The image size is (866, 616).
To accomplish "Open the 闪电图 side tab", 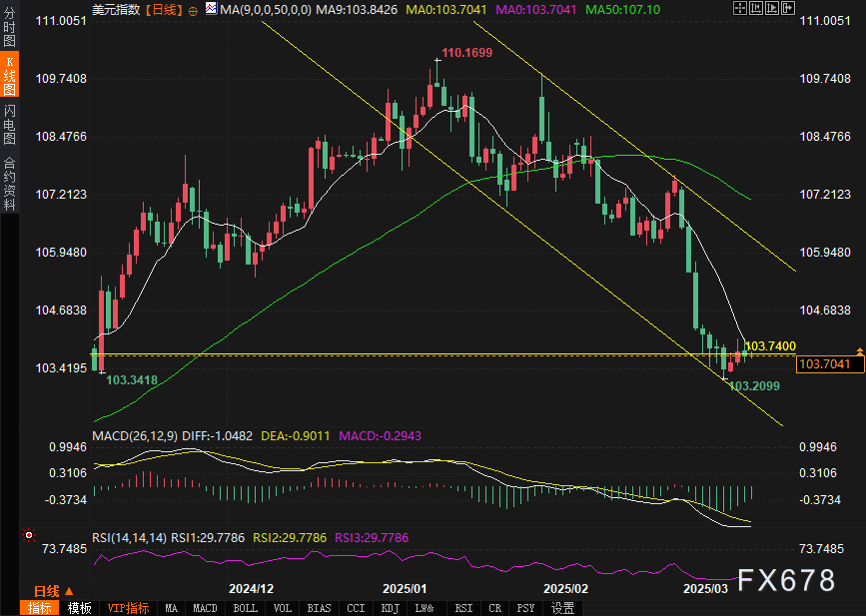I will (9, 125).
